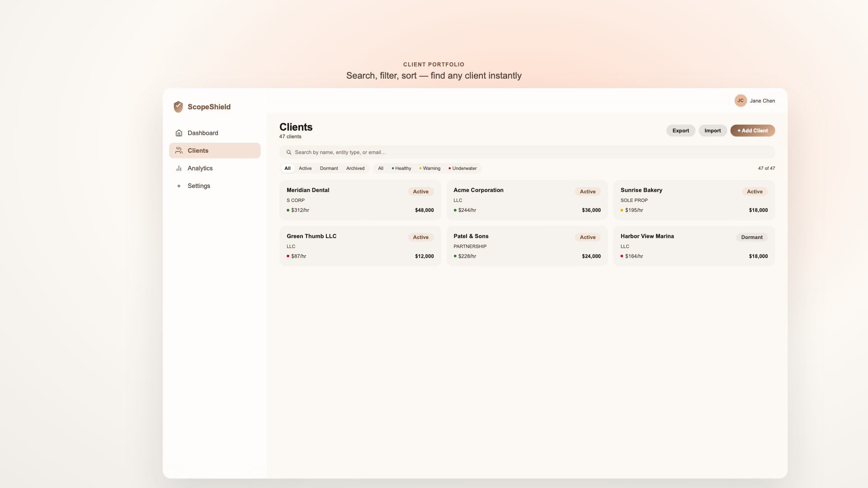Image resolution: width=868 pixels, height=488 pixels.
Task: Filter clients by Healthy
Action: [x=401, y=169]
